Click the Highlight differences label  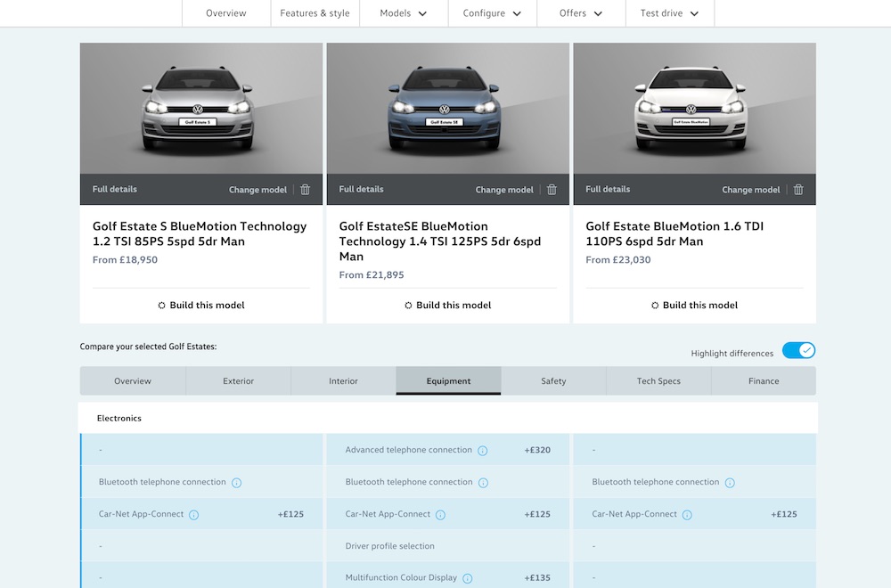[732, 354]
